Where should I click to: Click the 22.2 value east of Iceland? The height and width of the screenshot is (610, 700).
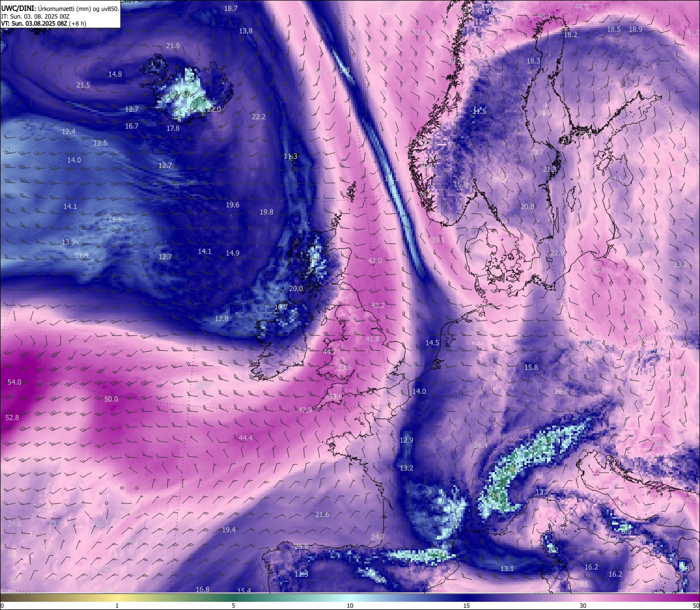[259, 117]
